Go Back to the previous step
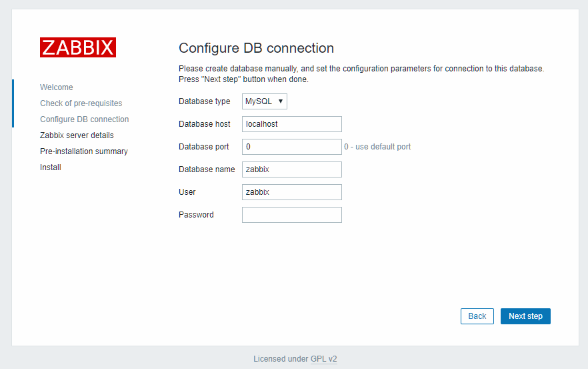 point(477,316)
